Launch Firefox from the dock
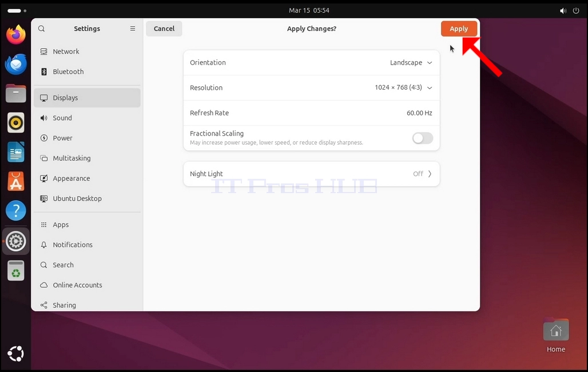 coord(16,34)
